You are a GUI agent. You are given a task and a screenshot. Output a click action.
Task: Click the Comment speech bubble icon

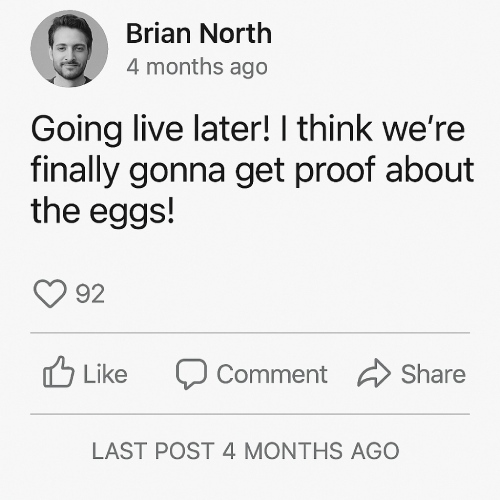(191, 374)
